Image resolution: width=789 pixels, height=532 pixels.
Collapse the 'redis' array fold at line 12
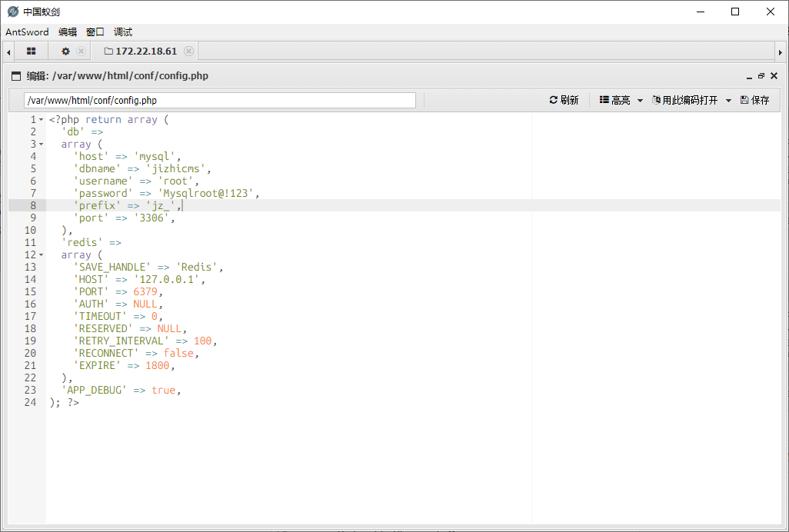pyautogui.click(x=42, y=255)
